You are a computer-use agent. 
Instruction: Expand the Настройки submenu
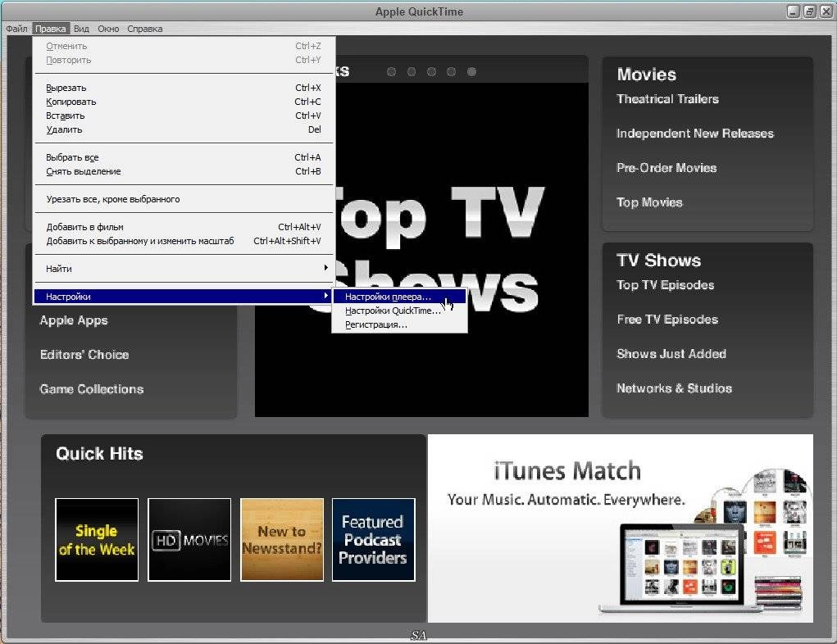coord(184,296)
